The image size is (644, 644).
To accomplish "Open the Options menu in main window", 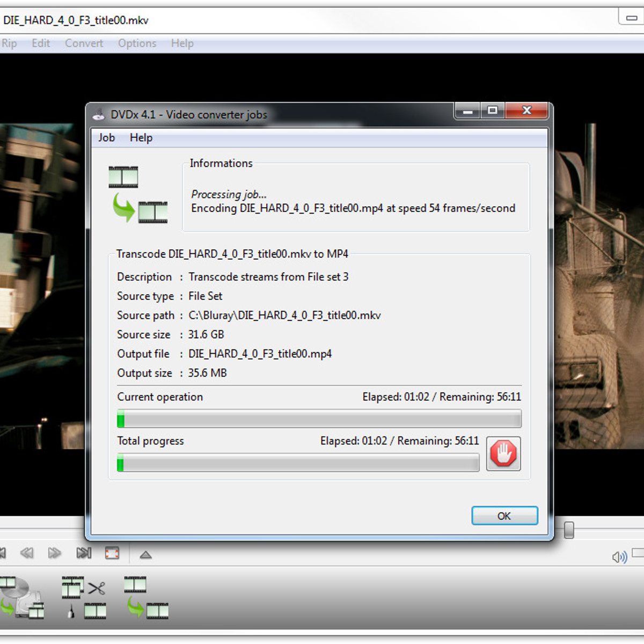I will pyautogui.click(x=137, y=43).
